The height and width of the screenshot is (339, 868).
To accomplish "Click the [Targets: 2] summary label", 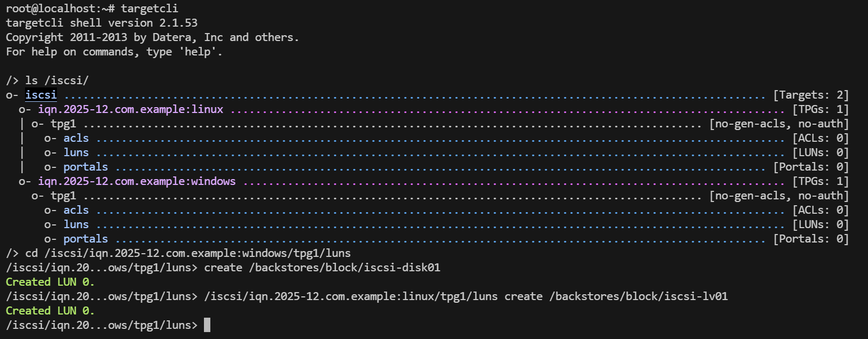I will tap(811, 95).
